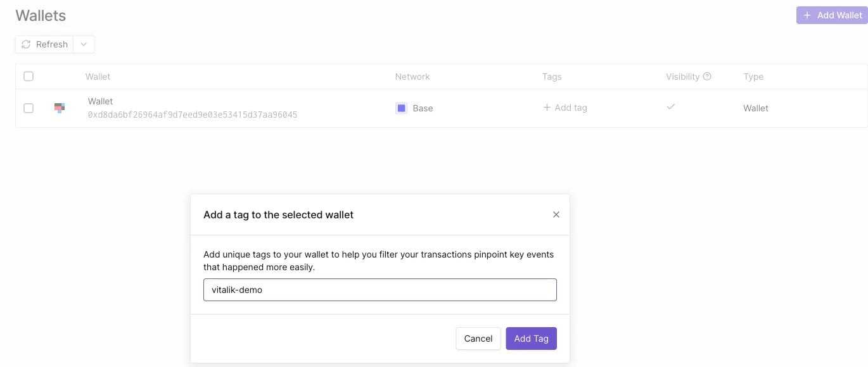868x367 pixels.
Task: Close the Add a tag dialog
Action: pos(556,215)
